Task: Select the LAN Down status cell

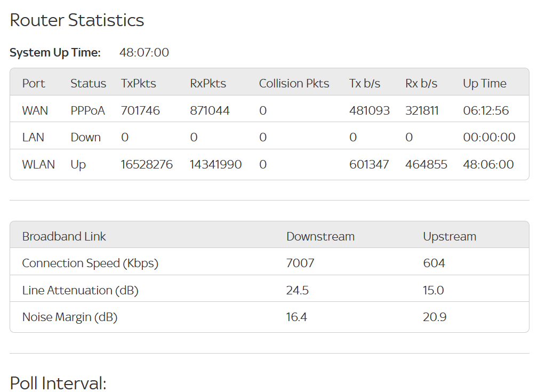Action: pyautogui.click(x=85, y=137)
